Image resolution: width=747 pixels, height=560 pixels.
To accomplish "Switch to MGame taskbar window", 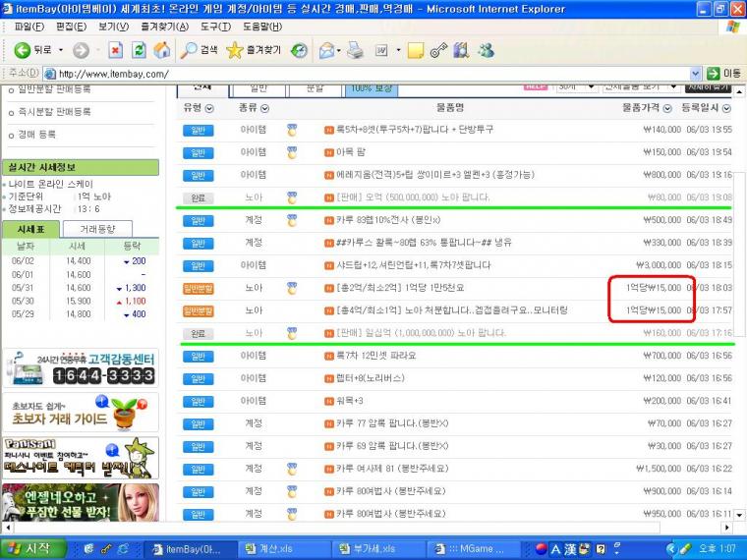I will pyautogui.click(x=473, y=549).
